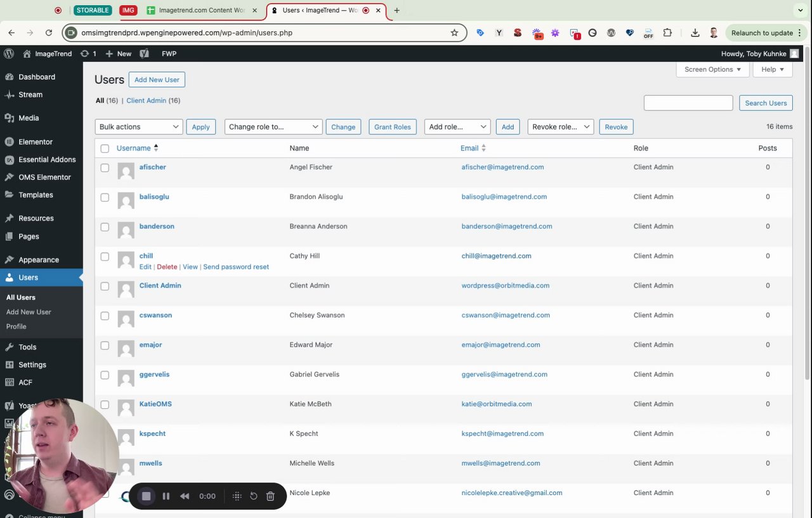The height and width of the screenshot is (518, 812).
Task: Check the box for user ggervelis
Action: coord(105,375)
